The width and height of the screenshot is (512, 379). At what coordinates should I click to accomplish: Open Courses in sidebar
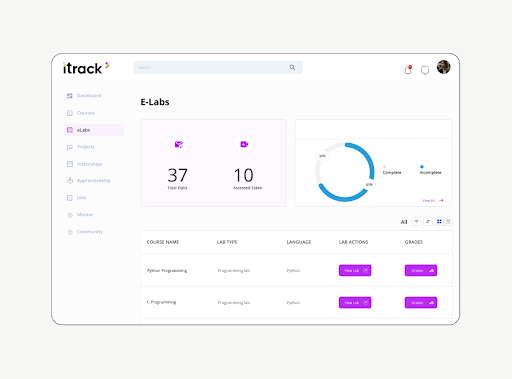(86, 113)
